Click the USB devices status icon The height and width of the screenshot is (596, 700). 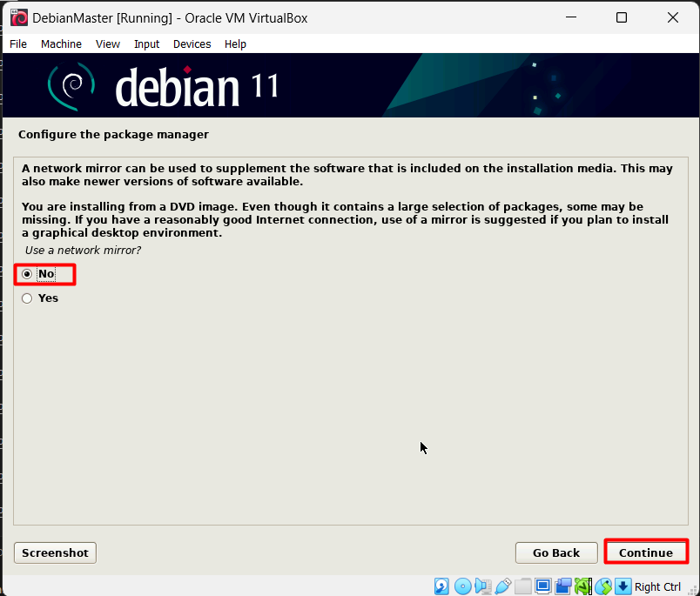point(503,586)
